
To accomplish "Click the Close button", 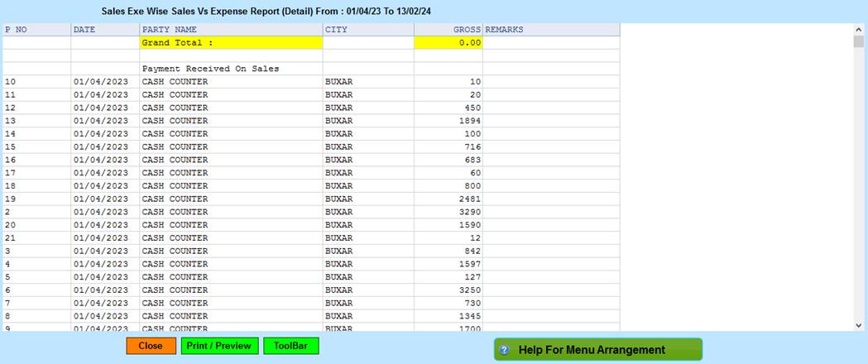I will point(151,346).
